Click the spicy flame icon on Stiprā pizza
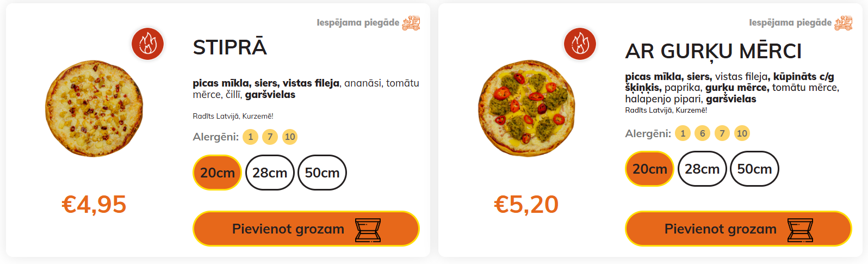868x264 pixels. (x=147, y=44)
